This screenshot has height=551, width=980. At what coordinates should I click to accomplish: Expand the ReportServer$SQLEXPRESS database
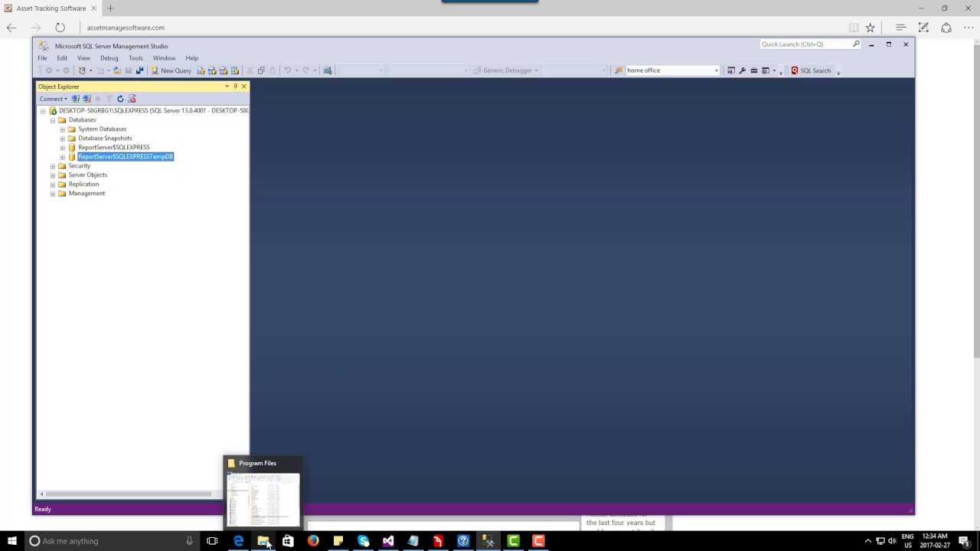[x=63, y=148]
